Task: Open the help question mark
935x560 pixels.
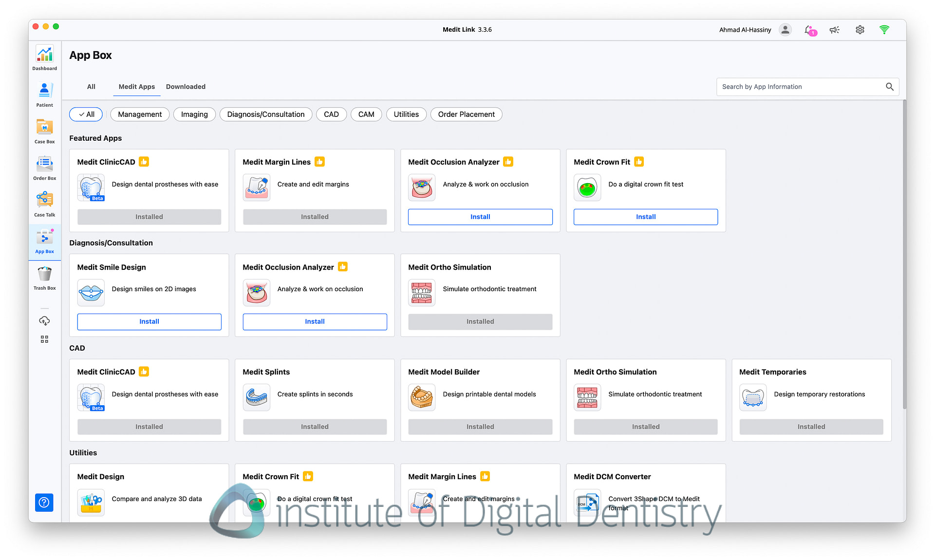Action: click(x=44, y=503)
